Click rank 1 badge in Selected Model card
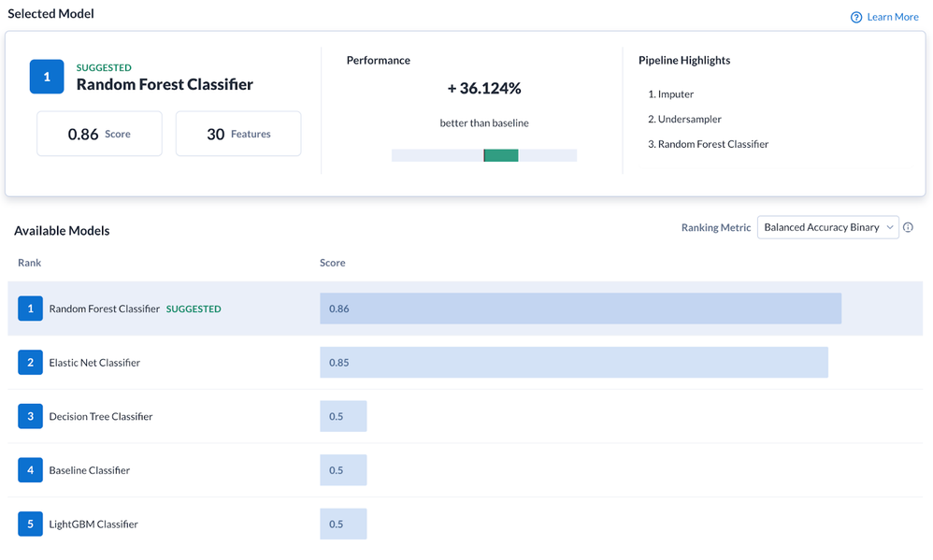Screen dimensions: 933x560 47,77
